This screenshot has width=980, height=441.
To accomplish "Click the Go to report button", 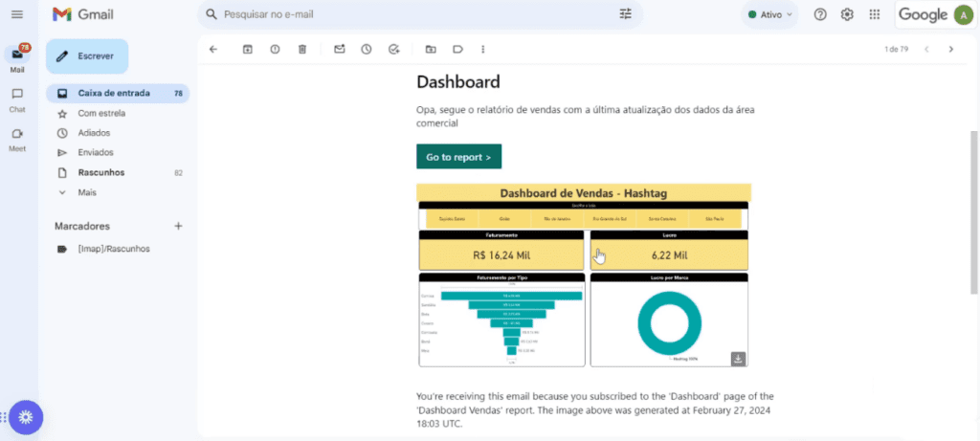I will coord(458,157).
